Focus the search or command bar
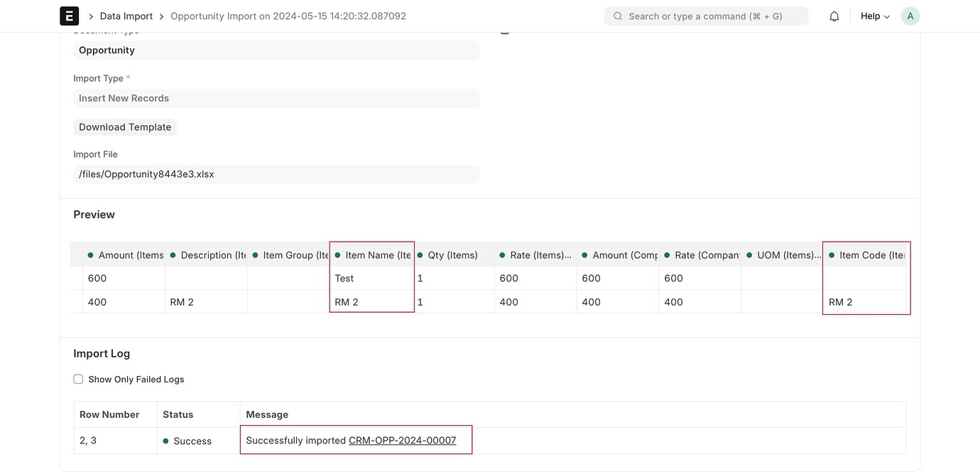980x472 pixels. coord(706,16)
